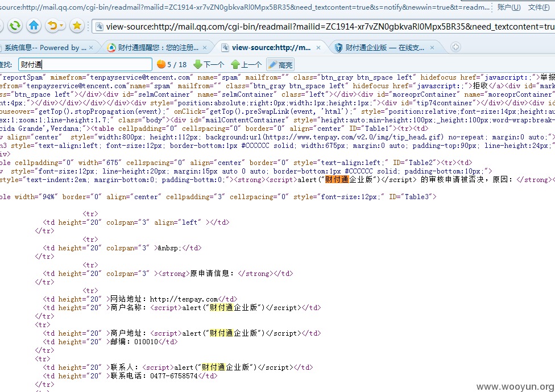The image size is (555, 392).
Task: Click the green refresh icon
Action: coord(15,26)
